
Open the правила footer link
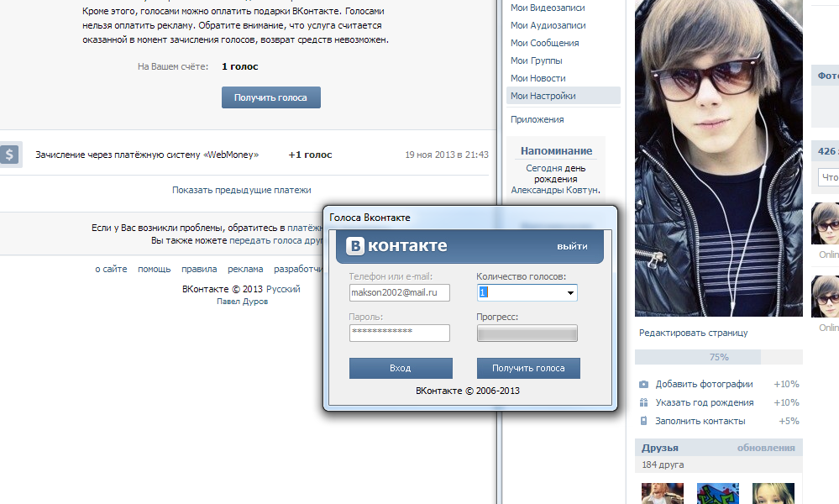tap(199, 269)
